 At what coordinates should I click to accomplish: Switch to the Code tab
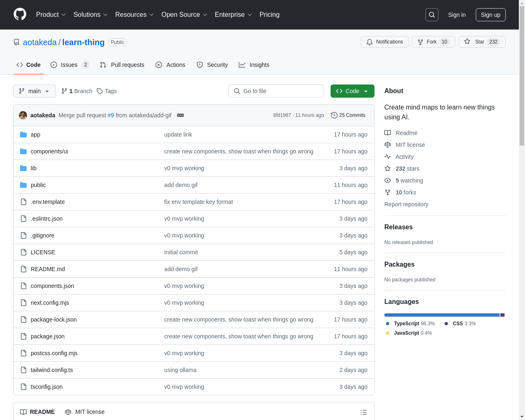(29, 65)
